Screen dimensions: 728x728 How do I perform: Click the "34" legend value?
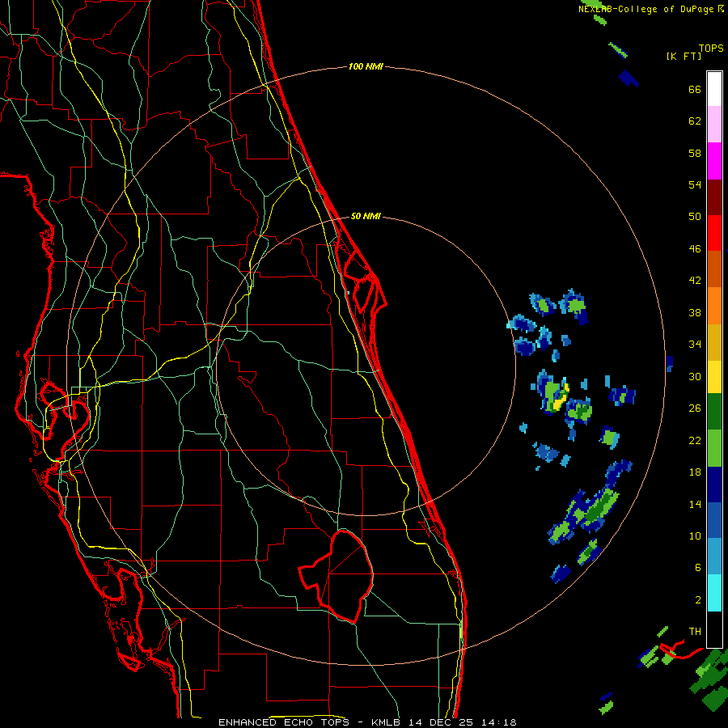pyautogui.click(x=695, y=344)
